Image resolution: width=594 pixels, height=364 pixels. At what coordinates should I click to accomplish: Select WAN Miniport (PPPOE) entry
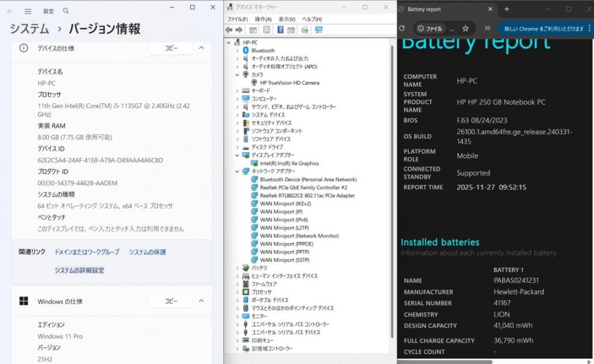click(x=286, y=244)
